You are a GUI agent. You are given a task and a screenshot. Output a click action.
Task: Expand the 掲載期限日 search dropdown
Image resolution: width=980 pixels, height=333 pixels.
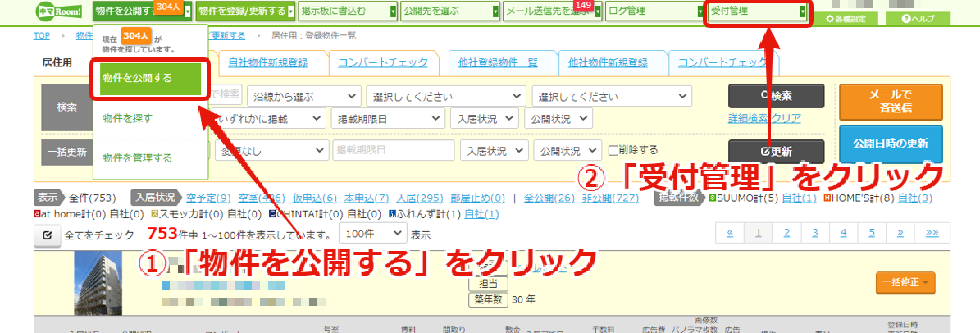(x=388, y=118)
